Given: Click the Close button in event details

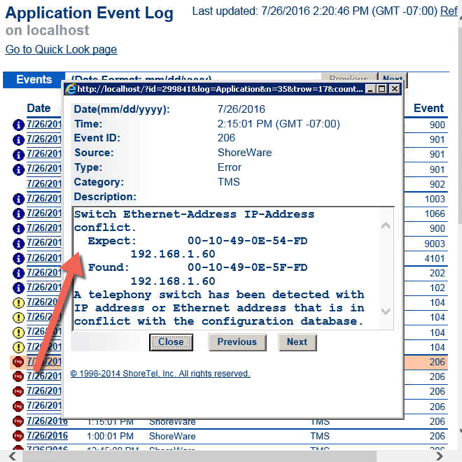Looking at the screenshot, I should (171, 342).
